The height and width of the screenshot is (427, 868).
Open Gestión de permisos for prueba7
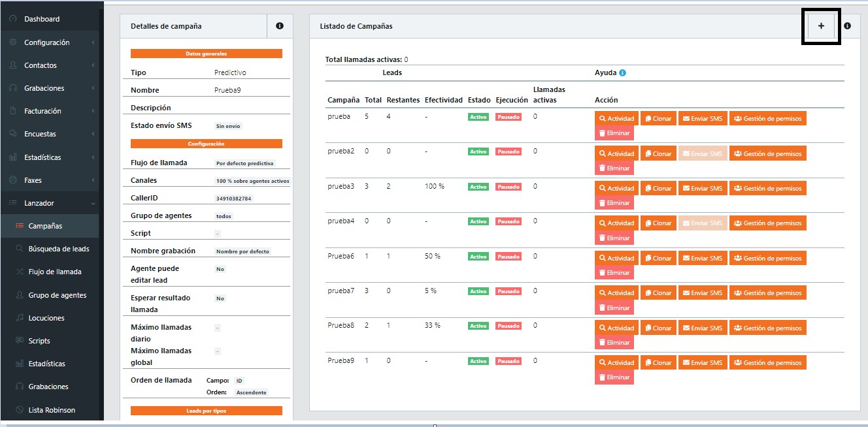coord(767,293)
